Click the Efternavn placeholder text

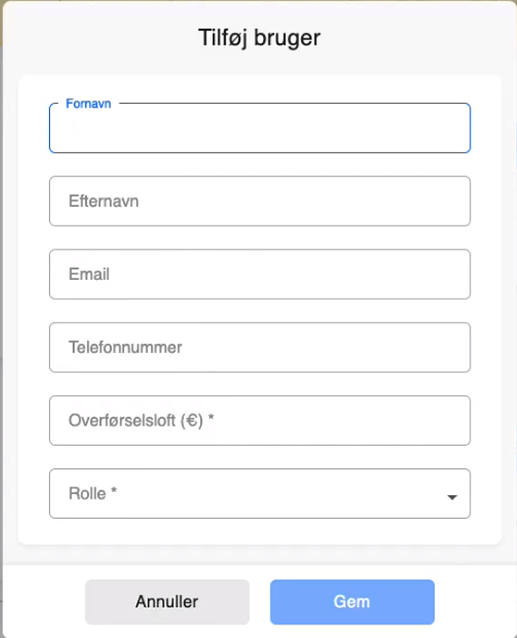pos(104,201)
